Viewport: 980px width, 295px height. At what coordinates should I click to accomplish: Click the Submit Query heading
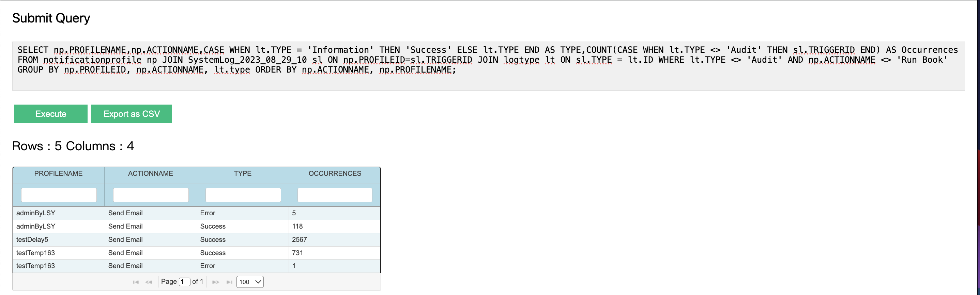[x=51, y=18]
